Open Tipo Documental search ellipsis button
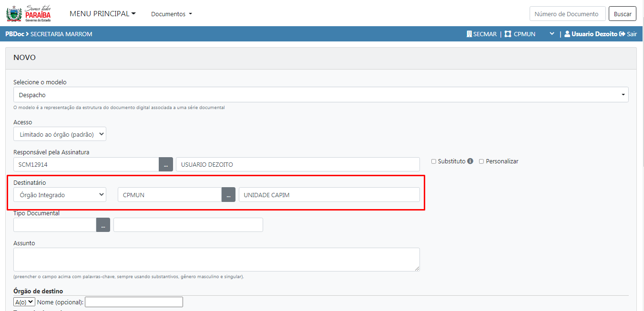The height and width of the screenshot is (311, 644). tap(103, 225)
